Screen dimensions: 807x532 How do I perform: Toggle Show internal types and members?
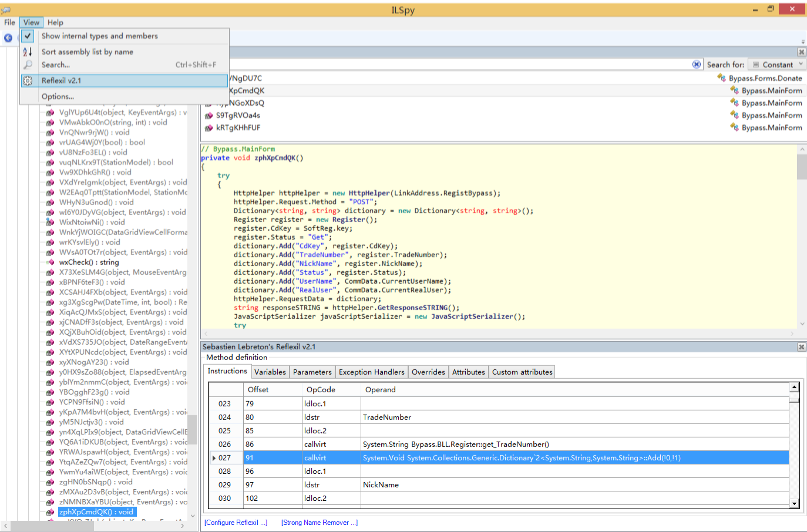99,36
